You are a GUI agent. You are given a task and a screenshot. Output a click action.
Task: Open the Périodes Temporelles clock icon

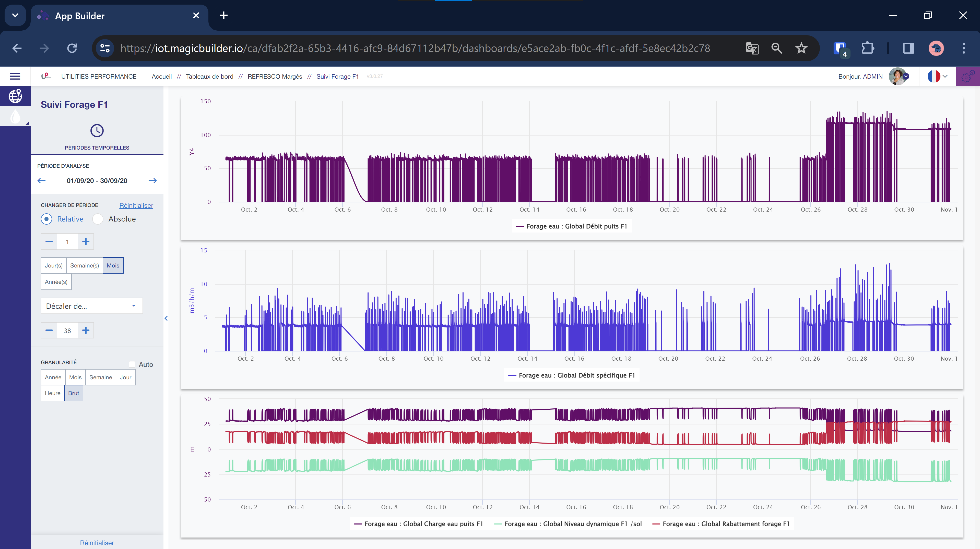coord(97,131)
